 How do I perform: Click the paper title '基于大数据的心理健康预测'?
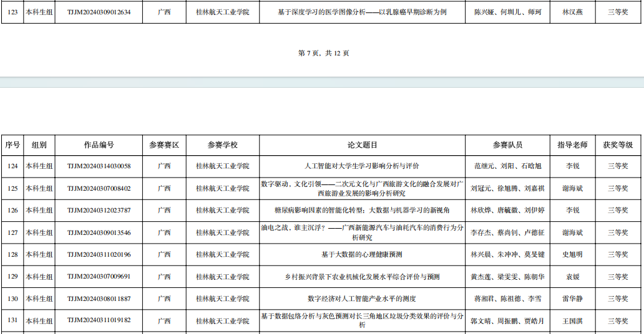[362, 254]
